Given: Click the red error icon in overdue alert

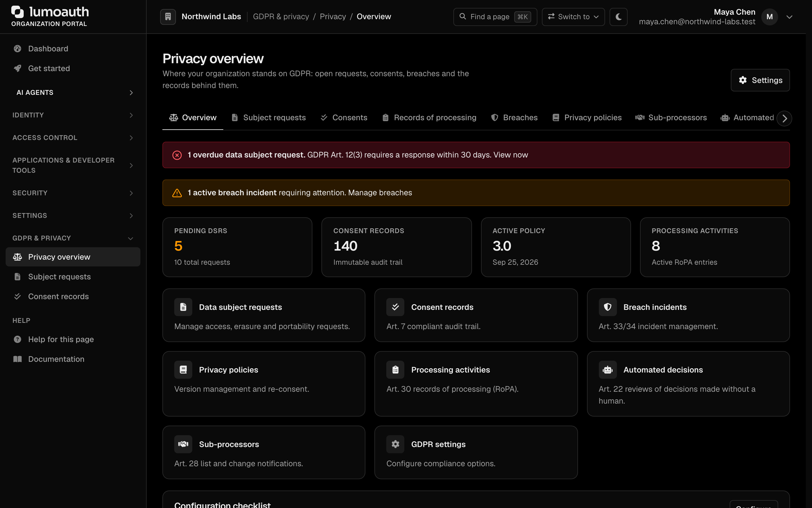Looking at the screenshot, I should pos(177,155).
